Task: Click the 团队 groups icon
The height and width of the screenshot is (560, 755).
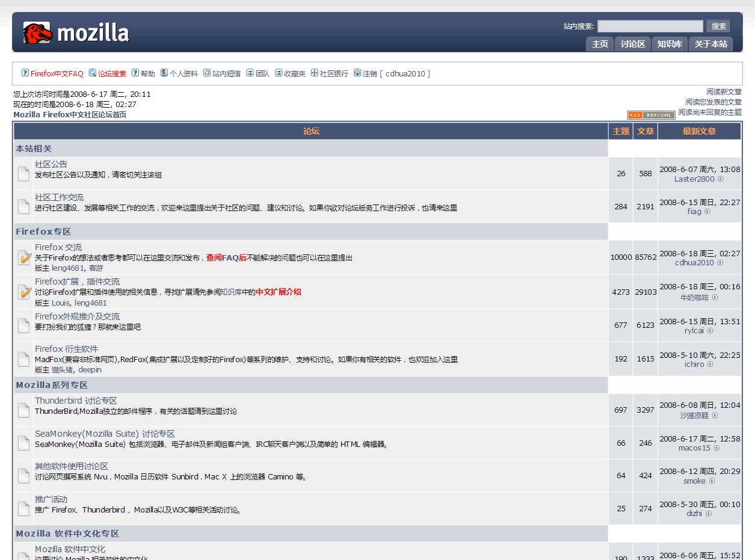Action: (x=250, y=73)
